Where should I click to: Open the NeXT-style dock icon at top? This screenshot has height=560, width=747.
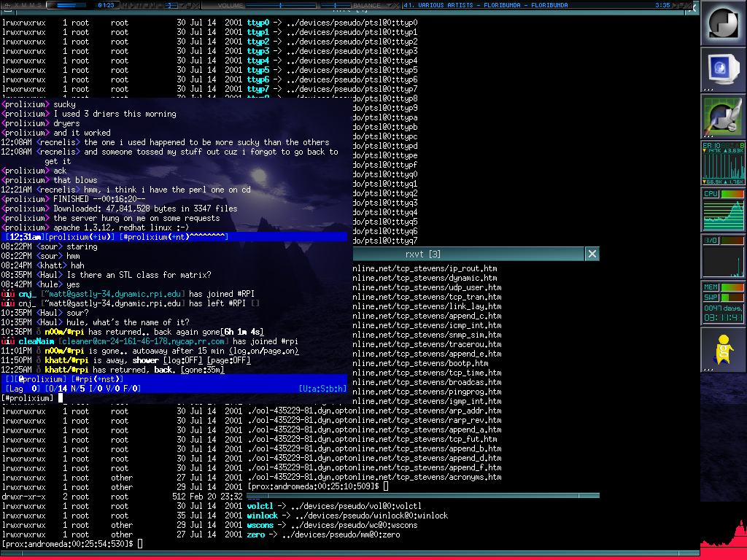tap(723, 23)
